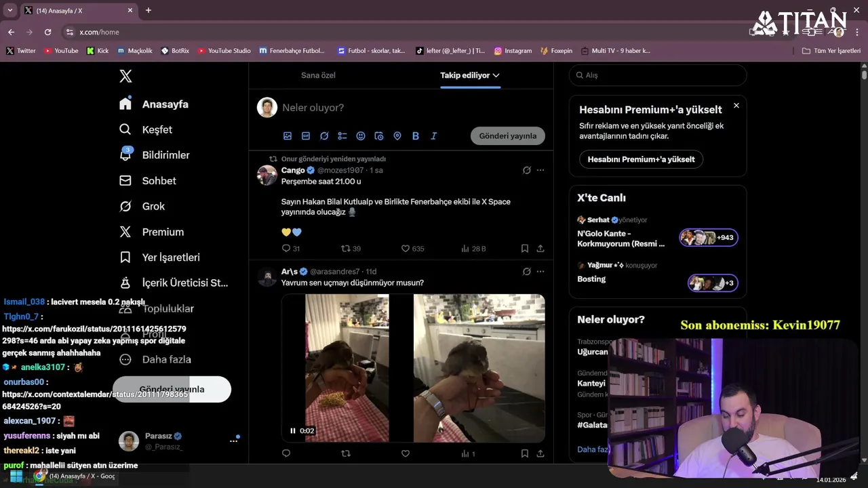Open account menu for Parasız
Image resolution: width=868 pixels, height=488 pixels.
233,441
